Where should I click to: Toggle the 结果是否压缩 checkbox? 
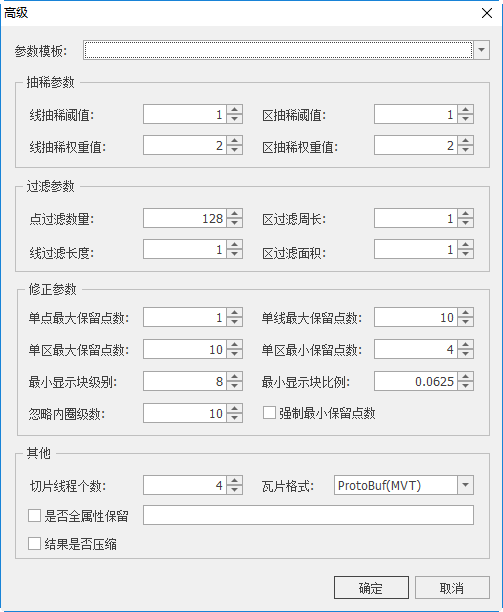(x=34, y=543)
